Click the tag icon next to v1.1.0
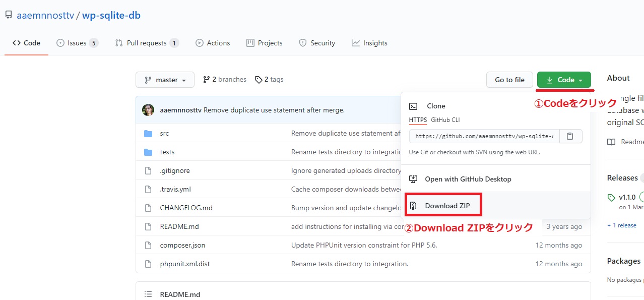 pos(611,198)
